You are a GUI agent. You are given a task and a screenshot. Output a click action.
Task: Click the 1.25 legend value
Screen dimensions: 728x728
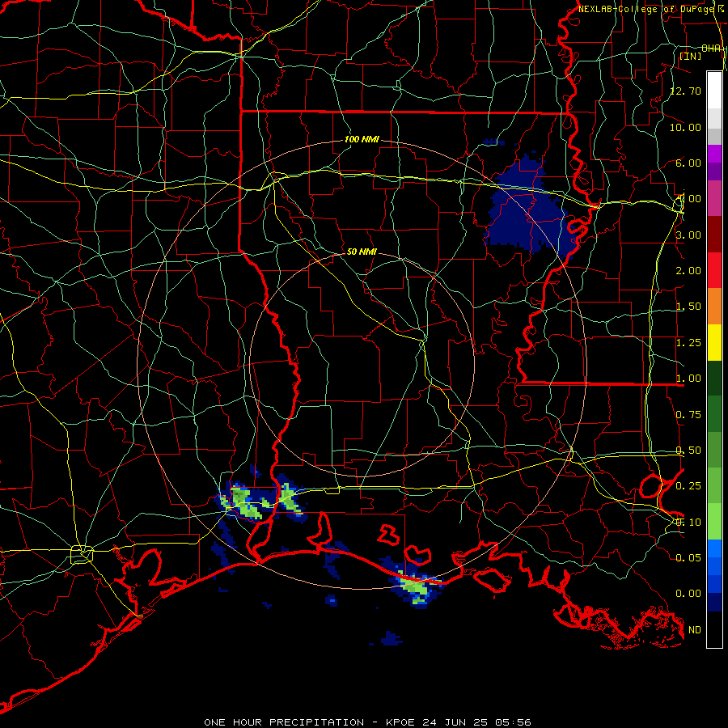point(688,343)
